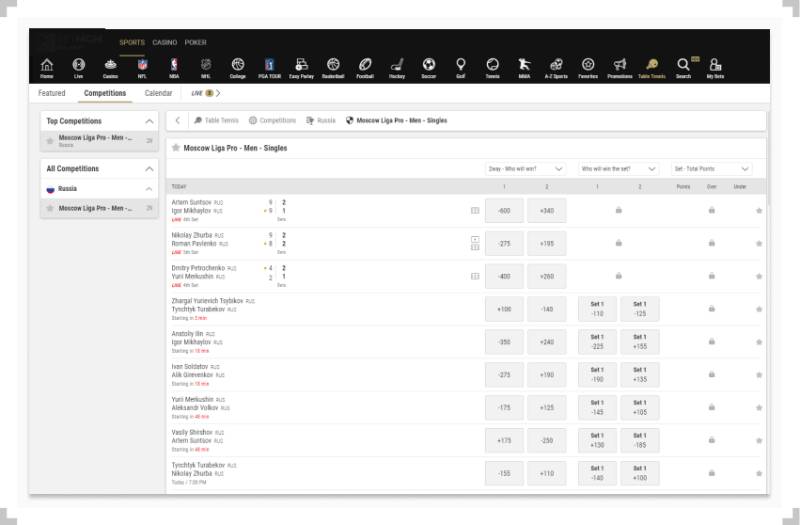
Task: Favorite the Vasily Shirshov vs Artem Suntsov match
Action: click(x=759, y=440)
